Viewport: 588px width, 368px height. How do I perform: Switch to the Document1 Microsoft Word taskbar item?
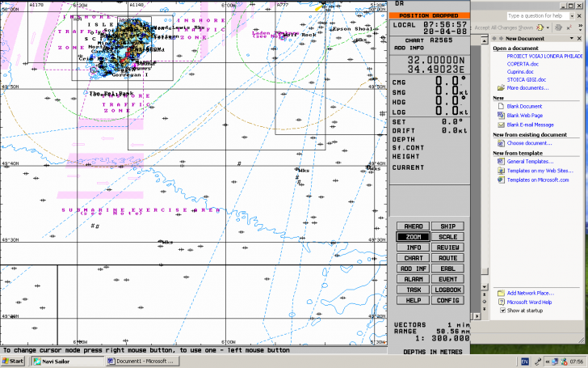[140, 361]
